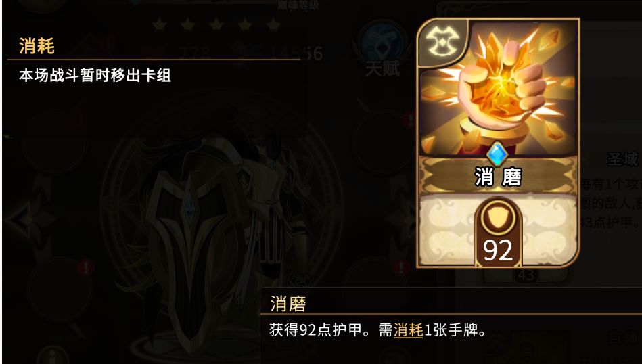
Task: Click the shield icon above the 92 value
Action: [x=497, y=217]
